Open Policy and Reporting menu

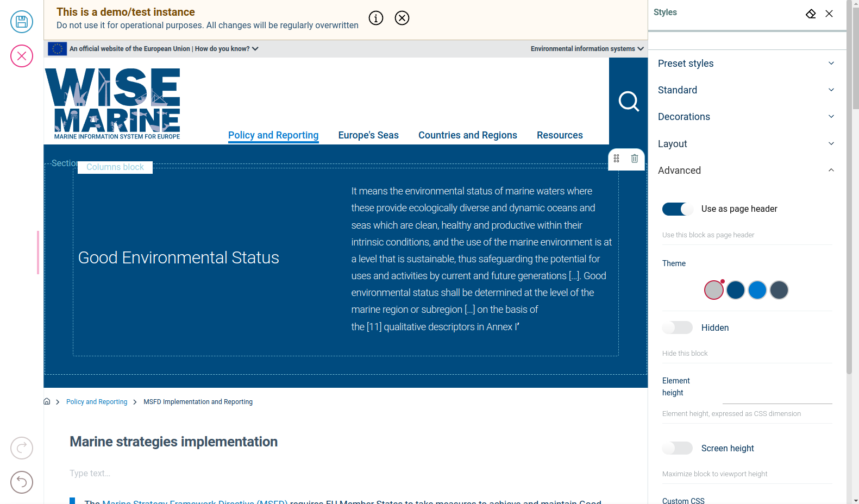[273, 135]
